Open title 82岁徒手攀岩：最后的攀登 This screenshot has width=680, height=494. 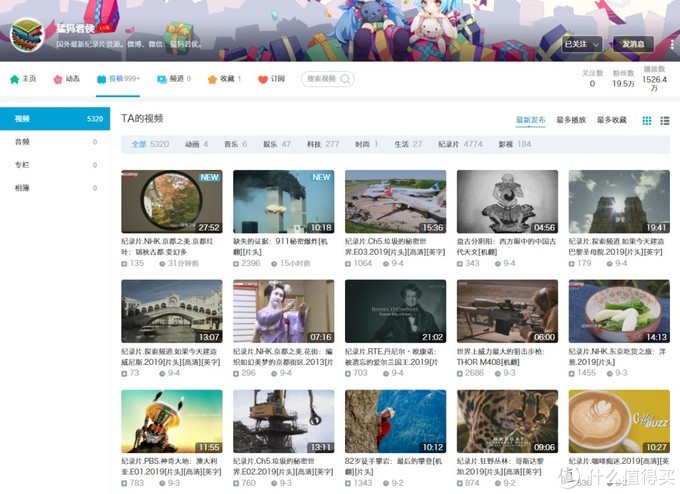[393, 466]
